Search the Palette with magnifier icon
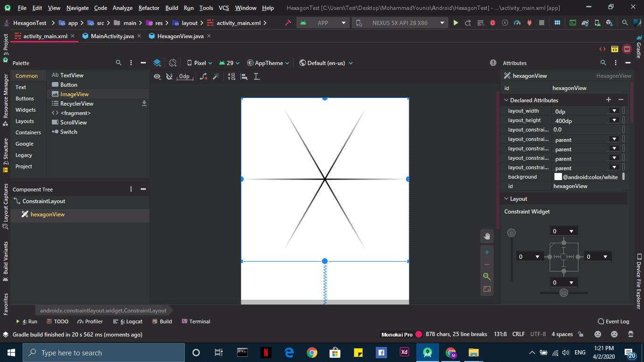Screen dimensions: 644x362 point(118,63)
